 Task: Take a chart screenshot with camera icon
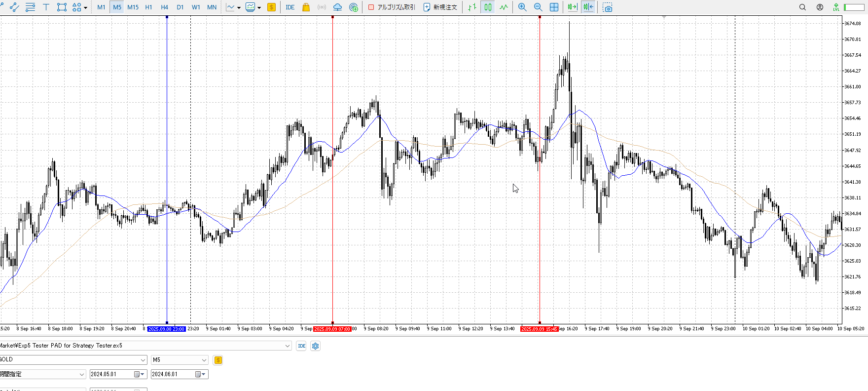click(x=608, y=7)
